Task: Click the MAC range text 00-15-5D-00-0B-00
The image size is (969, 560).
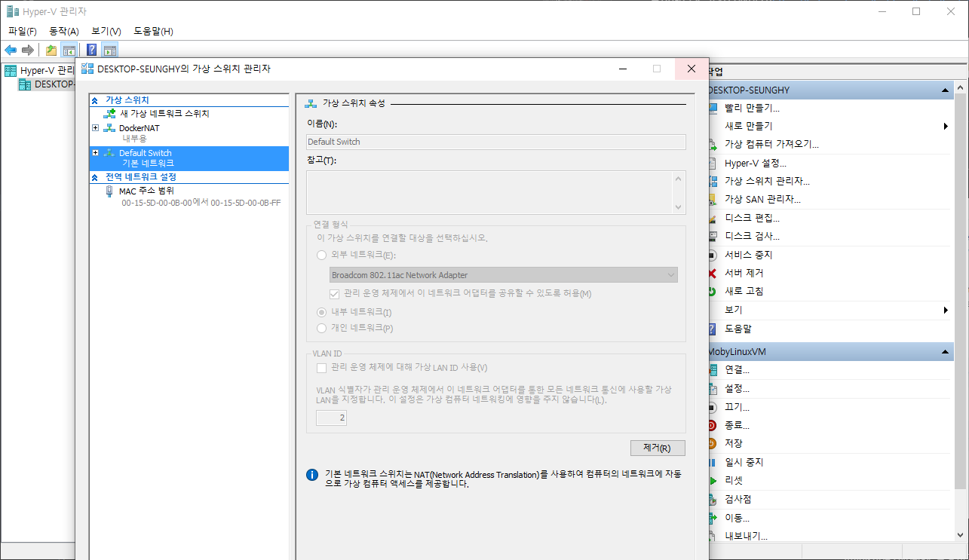Action: click(157, 203)
